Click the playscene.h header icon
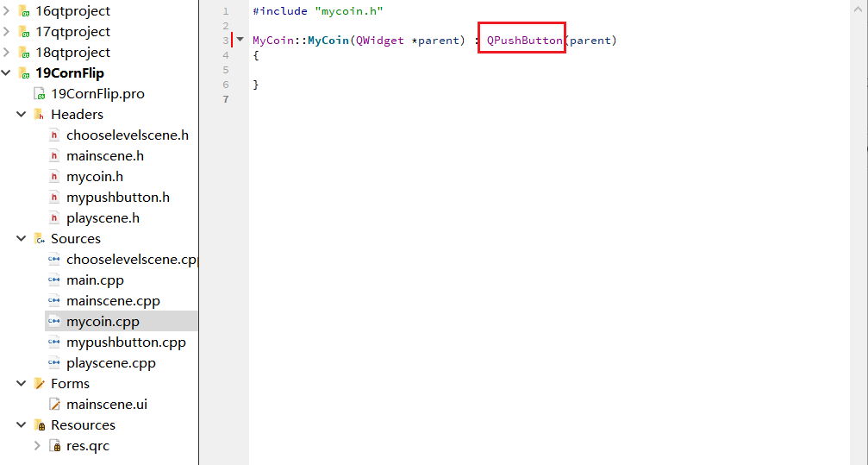Image resolution: width=868 pixels, height=465 pixels. [x=54, y=217]
